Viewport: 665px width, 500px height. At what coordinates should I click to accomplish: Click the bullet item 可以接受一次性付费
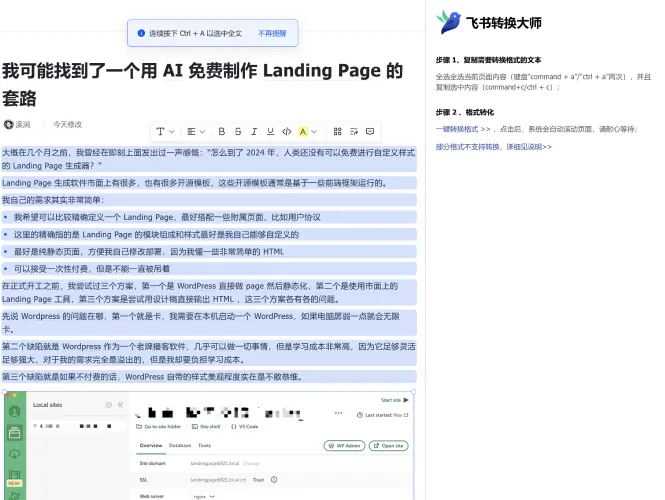209,268
